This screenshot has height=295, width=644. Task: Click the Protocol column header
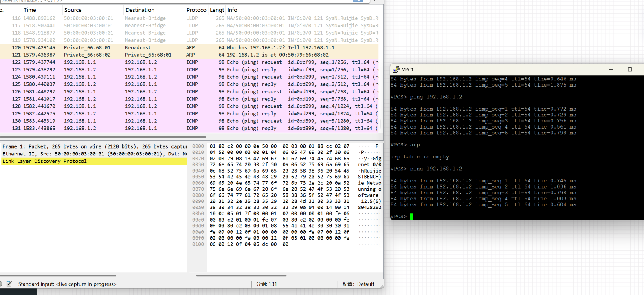coord(196,10)
